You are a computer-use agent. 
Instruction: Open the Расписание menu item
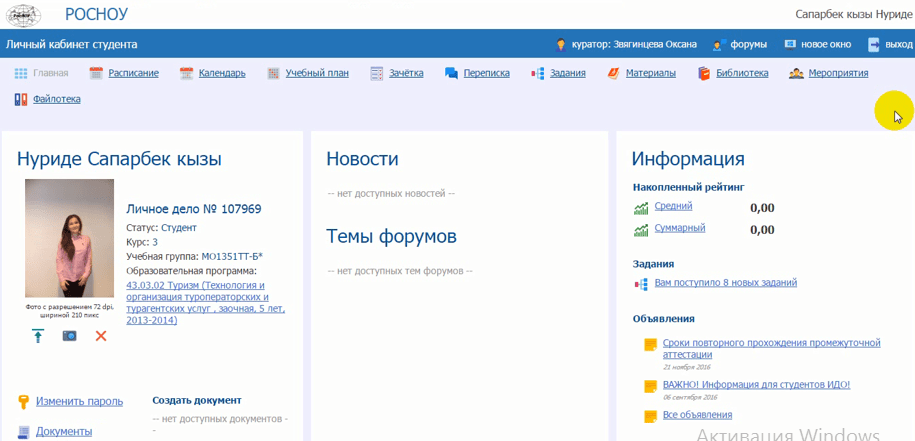(133, 73)
